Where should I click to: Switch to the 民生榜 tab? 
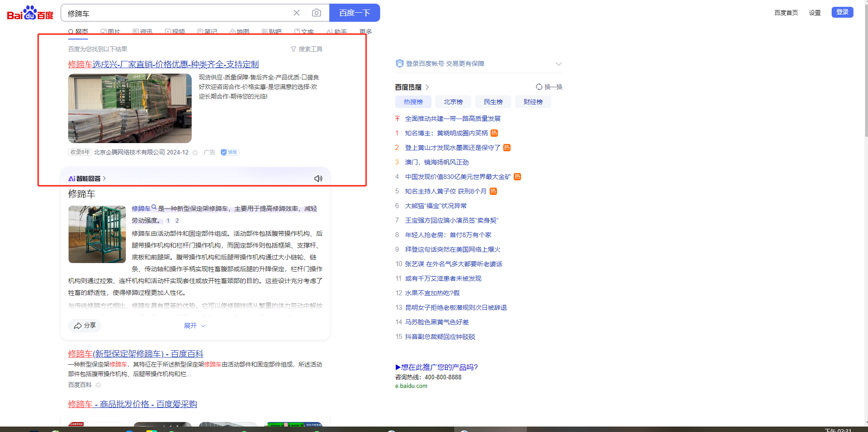pos(493,102)
